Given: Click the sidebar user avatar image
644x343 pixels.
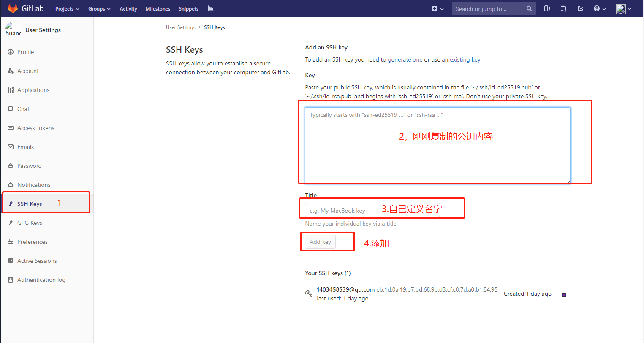Looking at the screenshot, I should (13, 30).
